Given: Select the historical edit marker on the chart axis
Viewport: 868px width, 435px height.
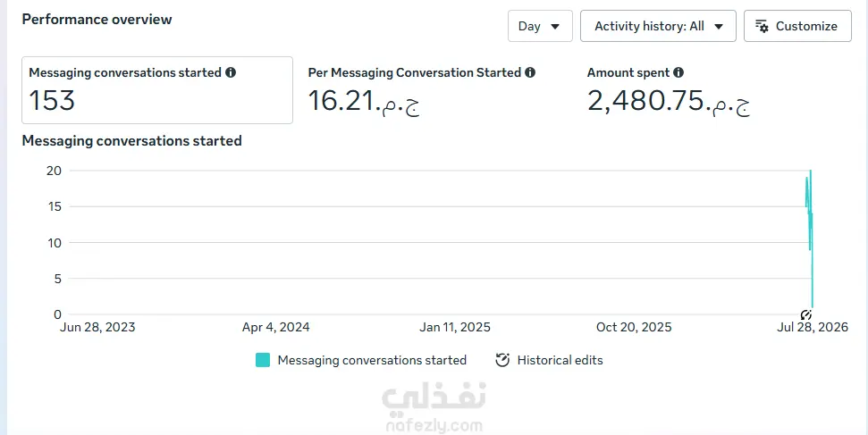Looking at the screenshot, I should pyautogui.click(x=806, y=315).
